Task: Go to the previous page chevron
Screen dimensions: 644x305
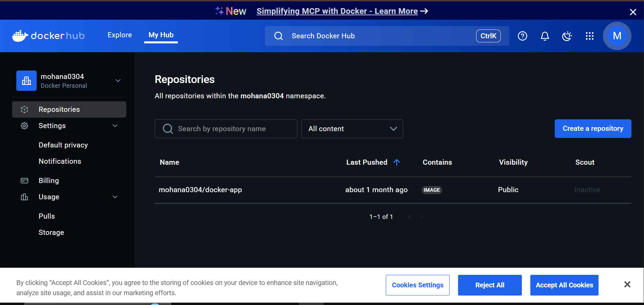Action: tap(410, 217)
